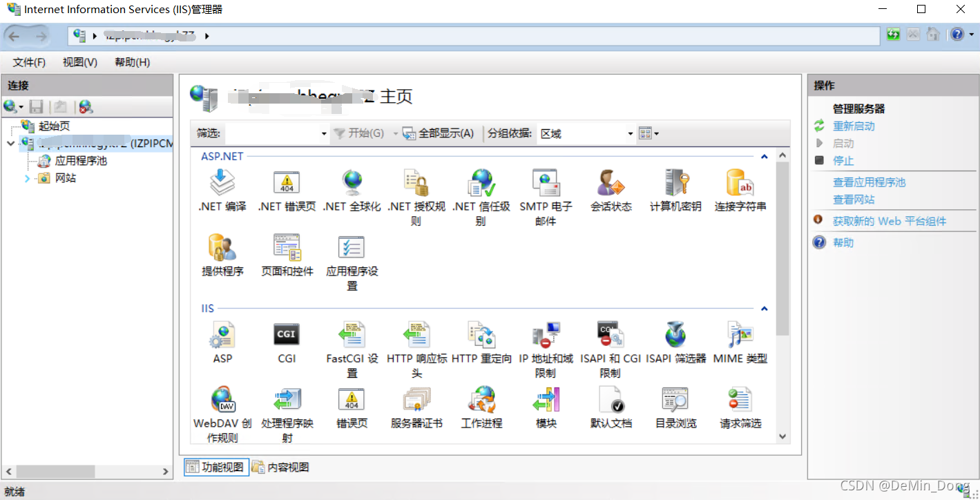Screen dimensions: 980x500
Task: Open the FastCGI 设置 icon
Action: pos(352,335)
